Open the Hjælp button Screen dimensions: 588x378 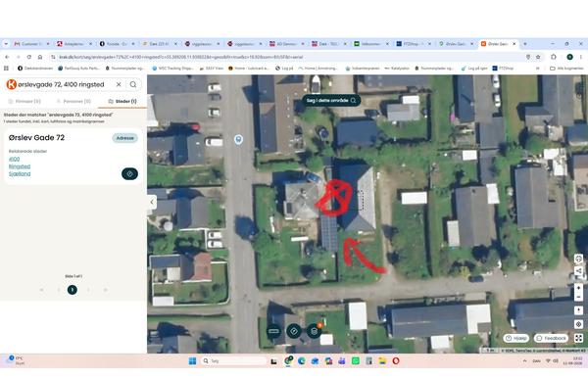point(516,338)
